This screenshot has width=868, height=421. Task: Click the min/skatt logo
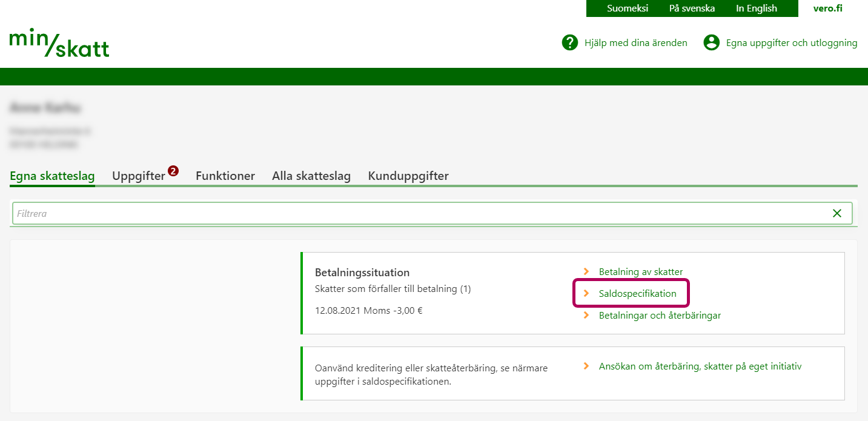(59, 42)
